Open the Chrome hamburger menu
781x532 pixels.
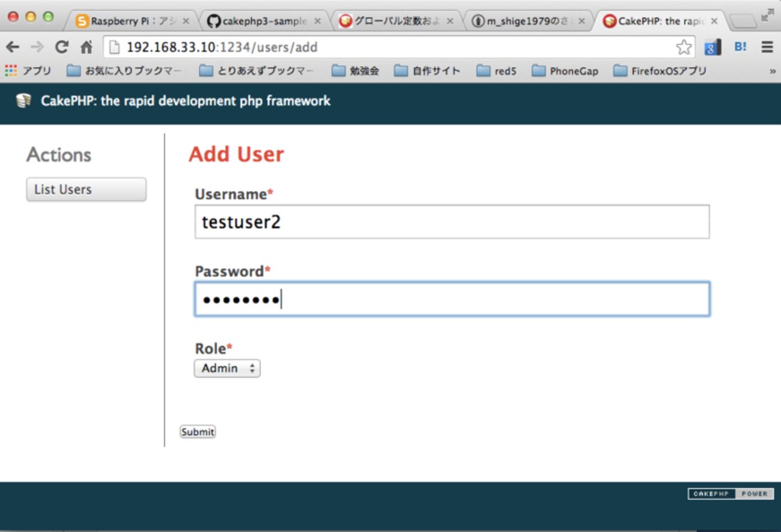(x=767, y=47)
